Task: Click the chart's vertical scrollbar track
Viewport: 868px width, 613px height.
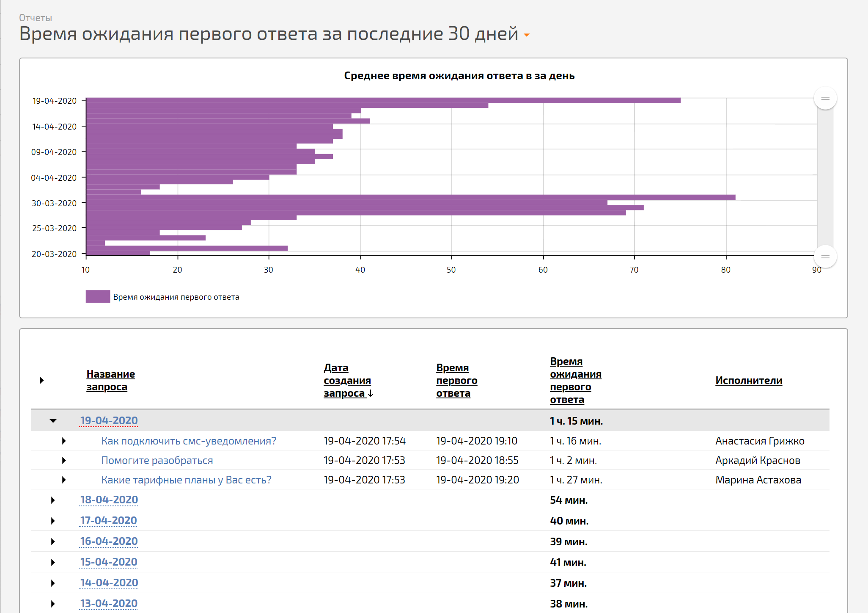Action: pos(825,178)
